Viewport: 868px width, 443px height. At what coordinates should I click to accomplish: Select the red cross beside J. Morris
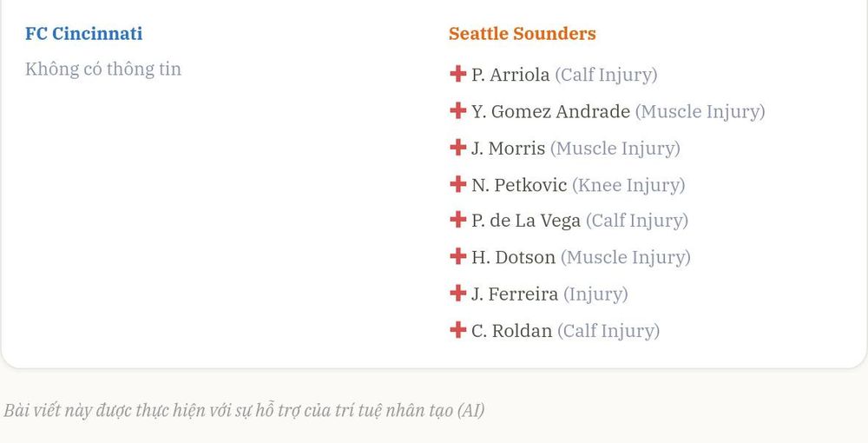click(x=457, y=147)
